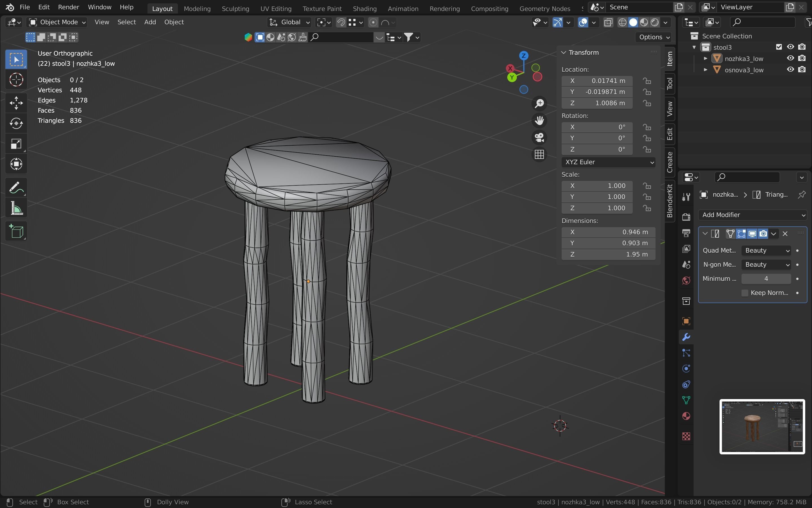Toggle X-Ray mode
Screen dimensions: 812x508
click(608, 22)
